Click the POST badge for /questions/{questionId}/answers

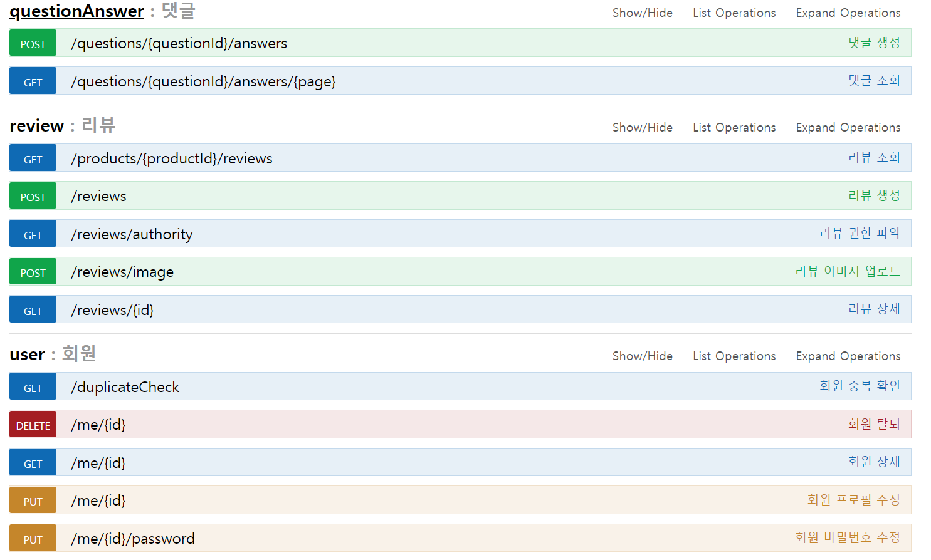[33, 43]
